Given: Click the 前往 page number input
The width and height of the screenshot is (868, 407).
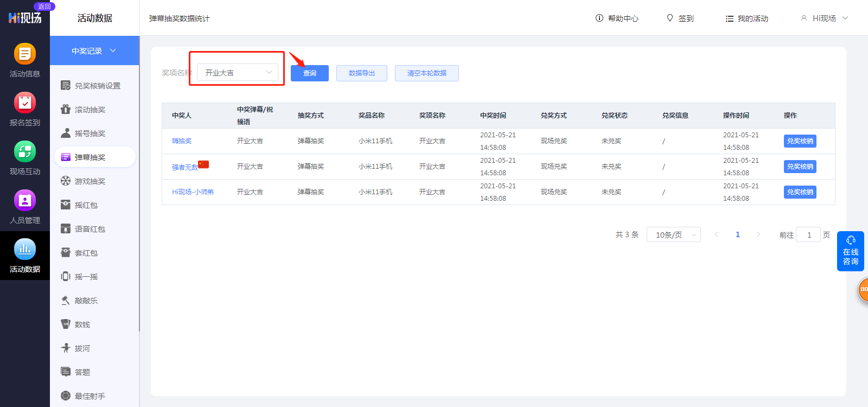Looking at the screenshot, I should point(808,234).
